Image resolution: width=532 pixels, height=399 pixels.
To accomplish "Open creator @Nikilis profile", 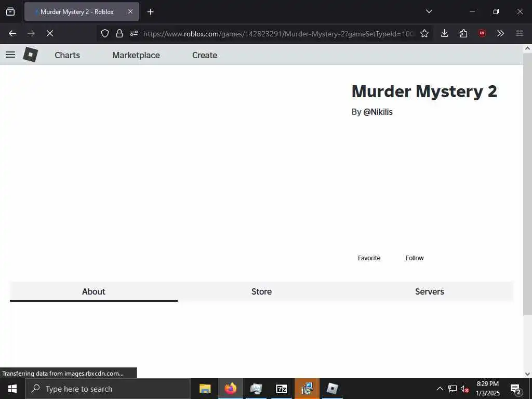I will click(x=378, y=112).
